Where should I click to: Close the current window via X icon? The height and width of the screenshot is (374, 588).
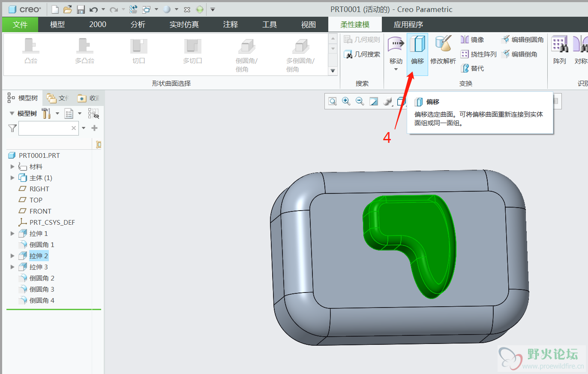[x=187, y=9]
